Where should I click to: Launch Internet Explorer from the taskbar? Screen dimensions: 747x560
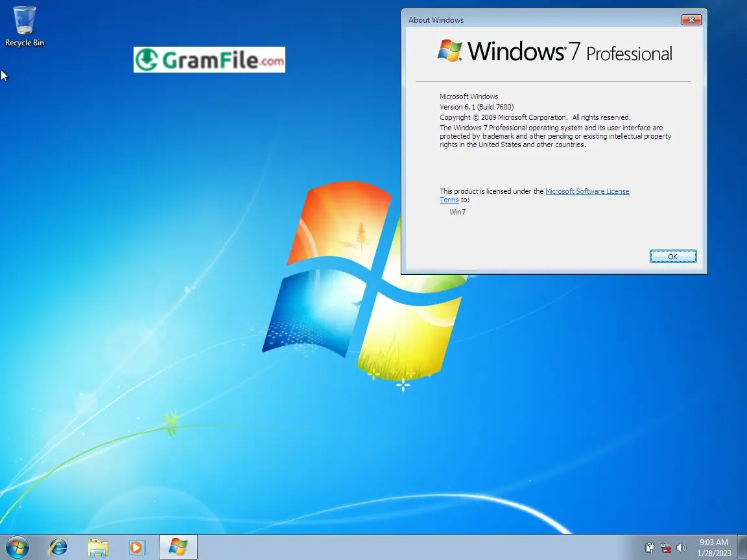58,547
